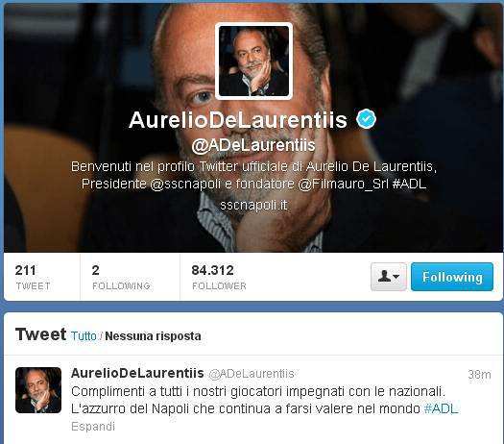This screenshot has width=504, height=444.
Task: Open the @Filmauro_Srl mention in bio
Action: [344, 184]
